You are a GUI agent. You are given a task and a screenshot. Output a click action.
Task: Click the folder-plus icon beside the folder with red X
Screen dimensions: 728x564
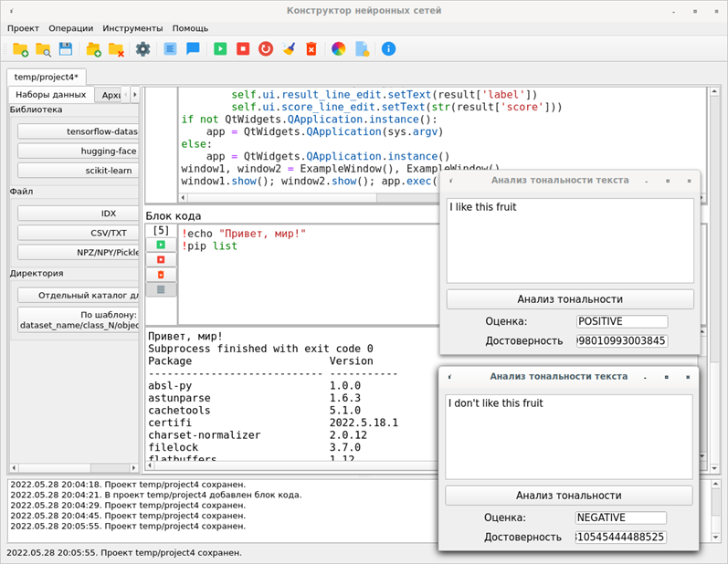94,49
